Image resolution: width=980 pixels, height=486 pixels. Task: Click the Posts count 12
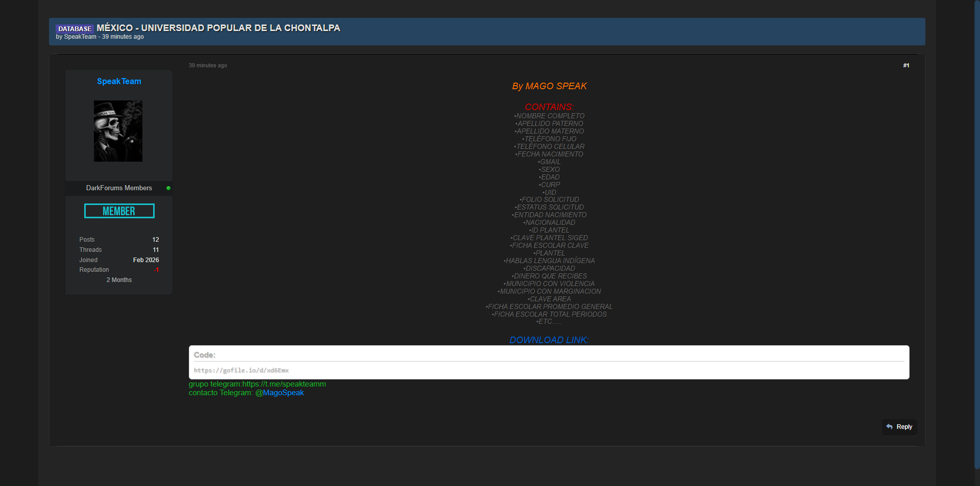[x=156, y=240]
